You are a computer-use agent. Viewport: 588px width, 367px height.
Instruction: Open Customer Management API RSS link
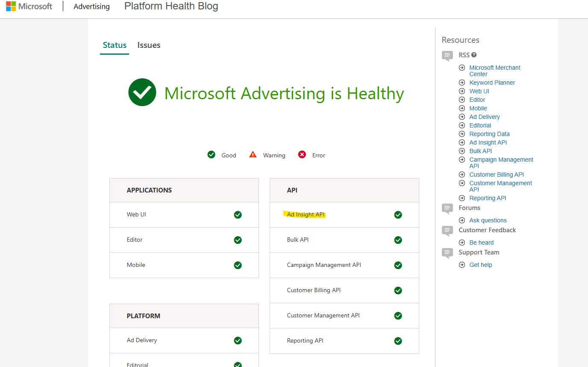(500, 186)
